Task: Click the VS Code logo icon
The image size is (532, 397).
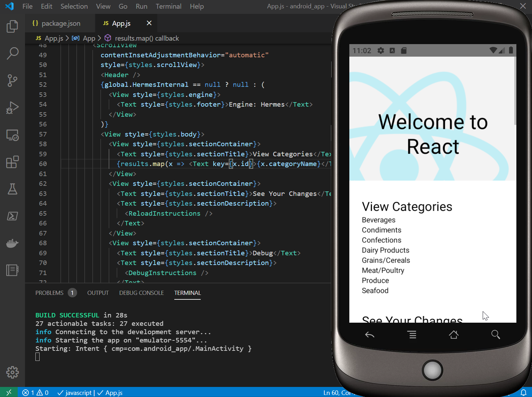Action: [9, 6]
